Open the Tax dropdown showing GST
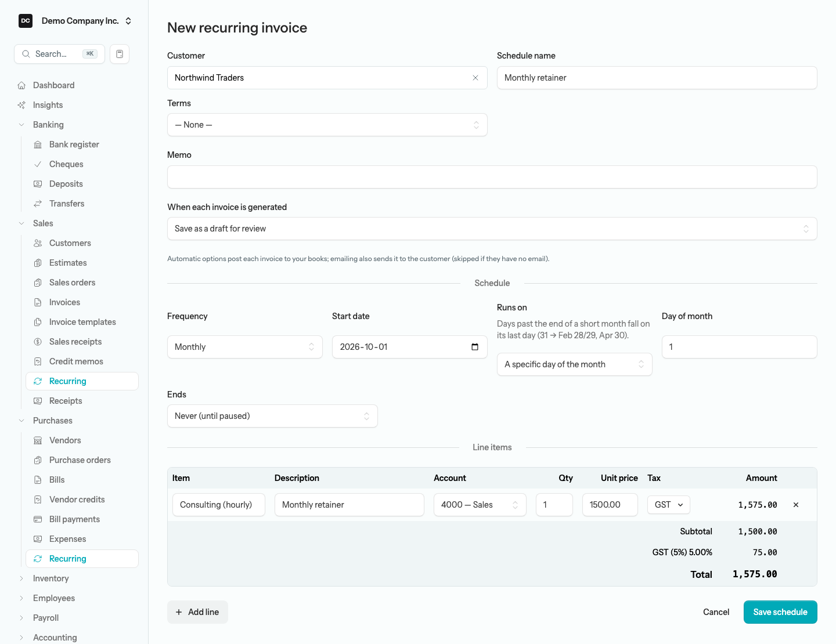 (669, 505)
